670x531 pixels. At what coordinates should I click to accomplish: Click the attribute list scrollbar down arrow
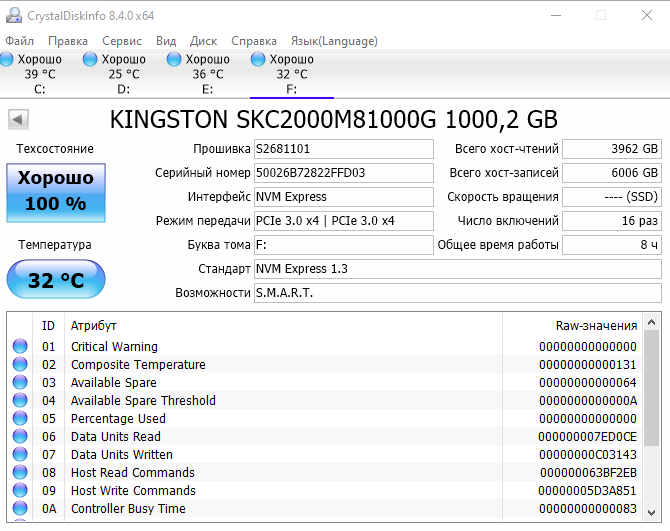pyautogui.click(x=650, y=515)
